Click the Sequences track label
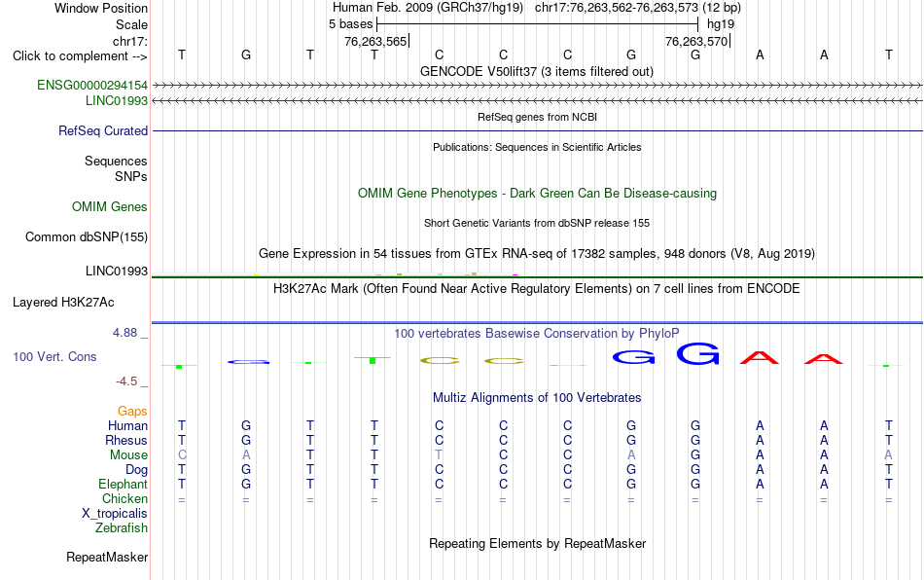 116,161
